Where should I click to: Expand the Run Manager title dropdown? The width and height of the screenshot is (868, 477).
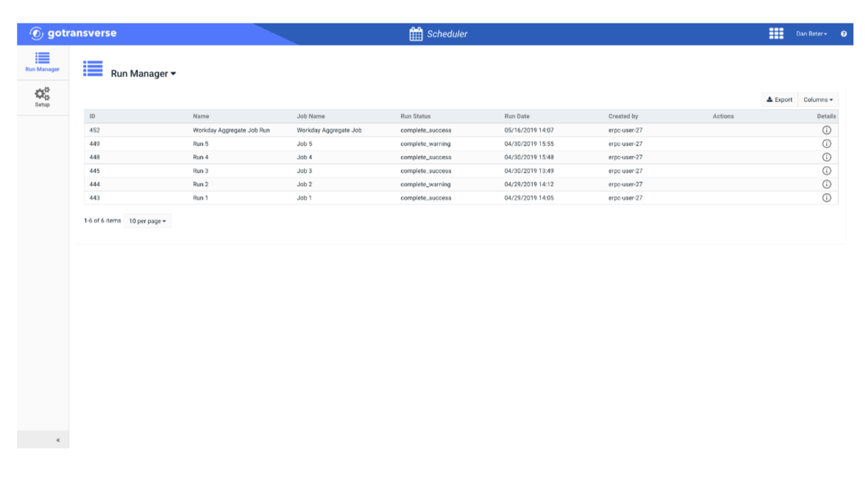tap(173, 73)
